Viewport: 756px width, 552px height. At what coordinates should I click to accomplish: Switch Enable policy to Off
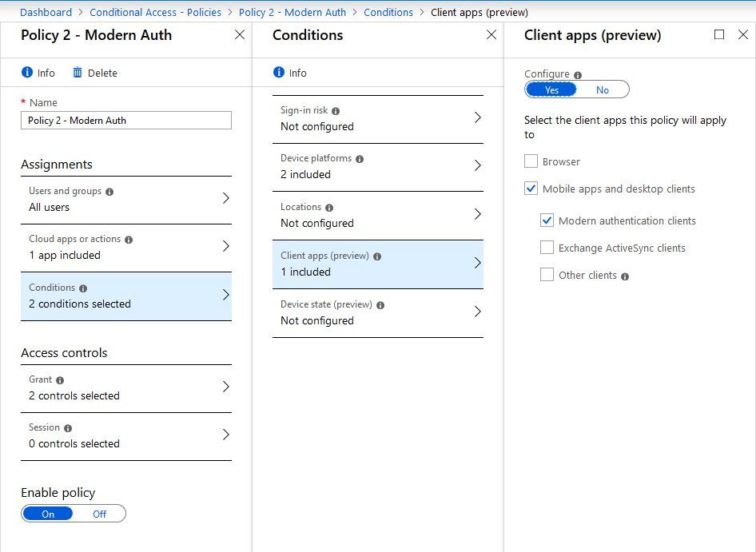[99, 514]
